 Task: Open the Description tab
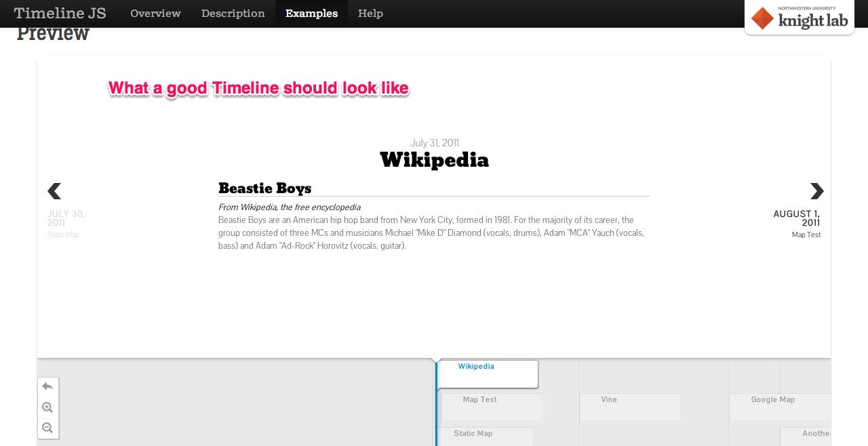pyautogui.click(x=233, y=13)
